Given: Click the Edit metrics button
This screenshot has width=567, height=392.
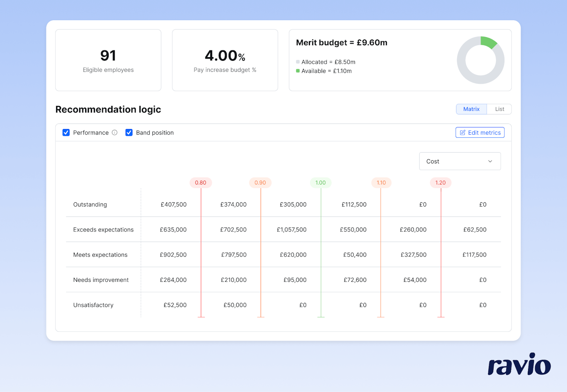Looking at the screenshot, I should (x=479, y=132).
